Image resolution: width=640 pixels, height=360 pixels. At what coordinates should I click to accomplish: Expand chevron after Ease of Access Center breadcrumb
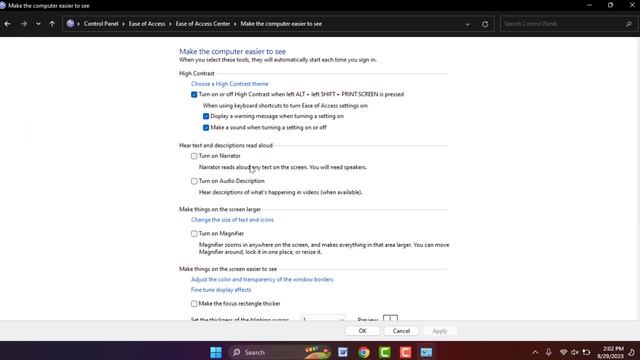[x=235, y=24]
